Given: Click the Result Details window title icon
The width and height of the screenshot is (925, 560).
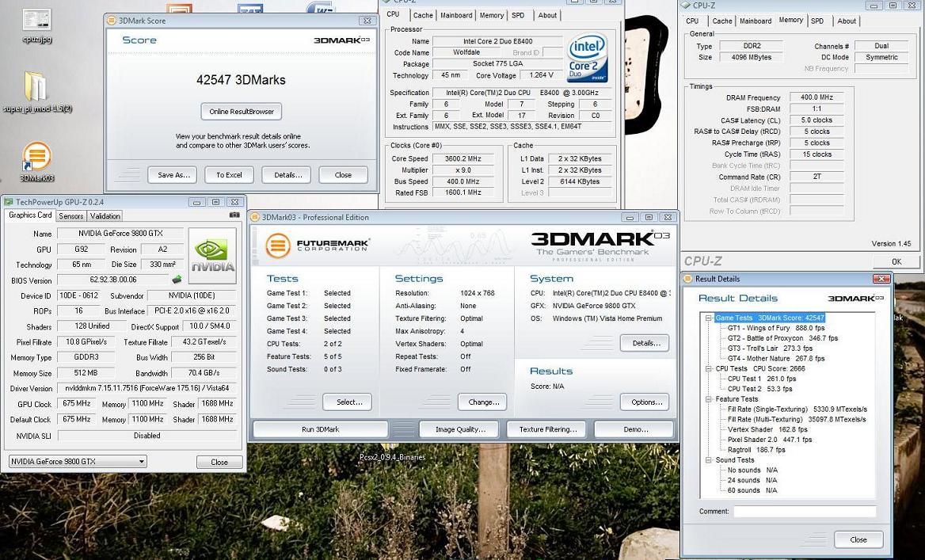Looking at the screenshot, I should pyautogui.click(x=688, y=279).
